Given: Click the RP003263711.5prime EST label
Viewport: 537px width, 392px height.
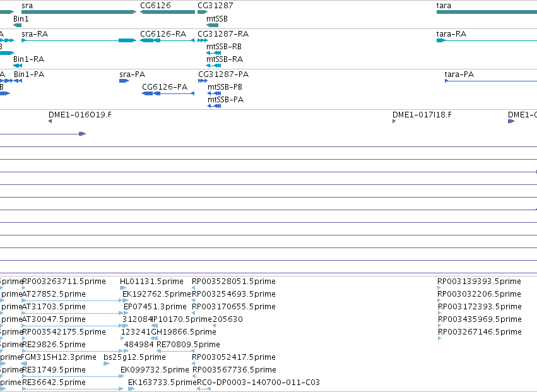Looking at the screenshot, I should pyautogui.click(x=64, y=282).
